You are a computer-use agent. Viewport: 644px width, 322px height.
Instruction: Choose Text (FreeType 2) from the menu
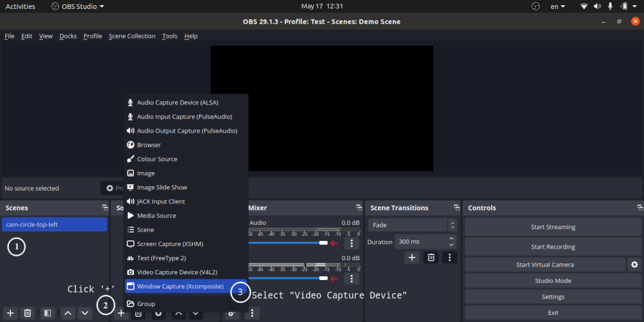(x=186, y=258)
